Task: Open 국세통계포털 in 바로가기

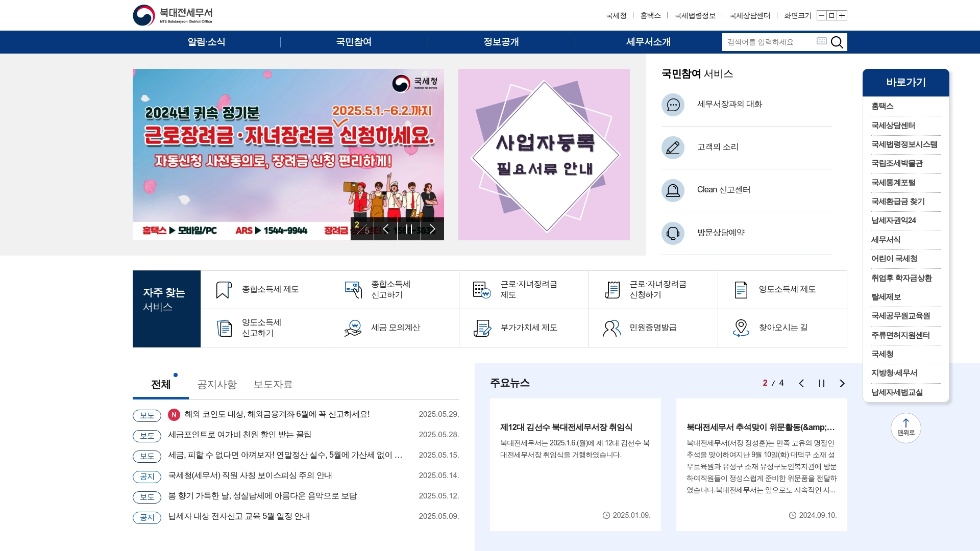Action: tap(893, 183)
